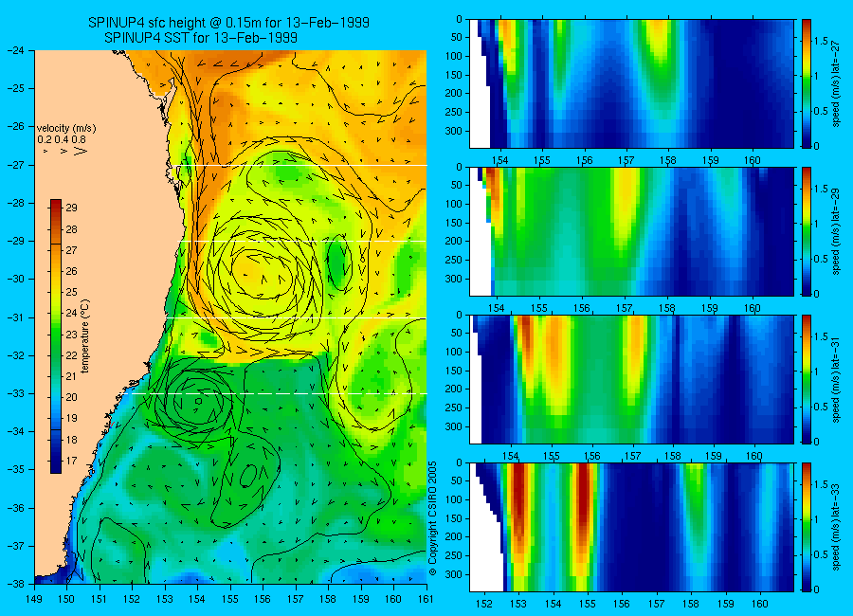853x616 pixels.
Task: Click the 29 label on the temperature scale
Action: click(x=71, y=208)
